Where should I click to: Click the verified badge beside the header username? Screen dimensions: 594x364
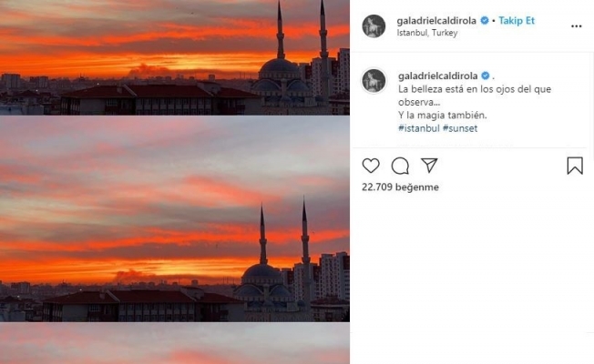coord(484,20)
